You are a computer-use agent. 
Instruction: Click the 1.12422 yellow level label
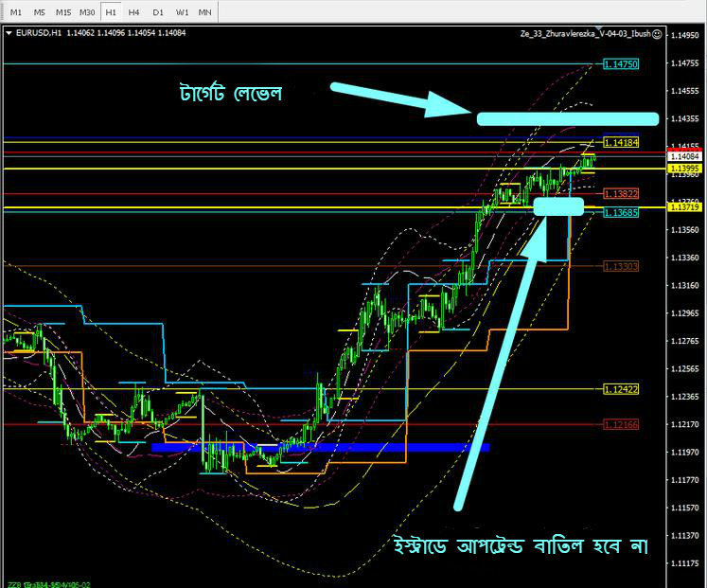[x=621, y=389]
